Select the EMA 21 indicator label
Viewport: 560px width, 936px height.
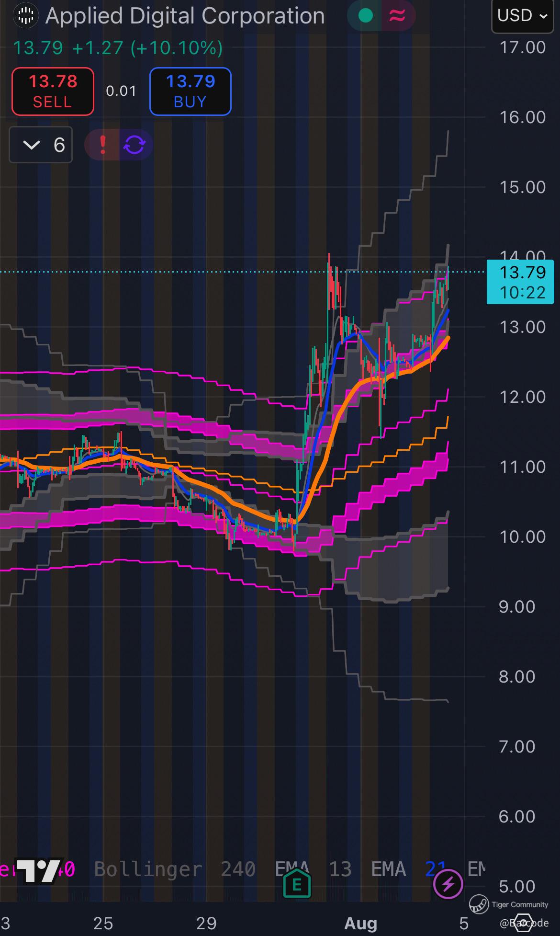409,869
